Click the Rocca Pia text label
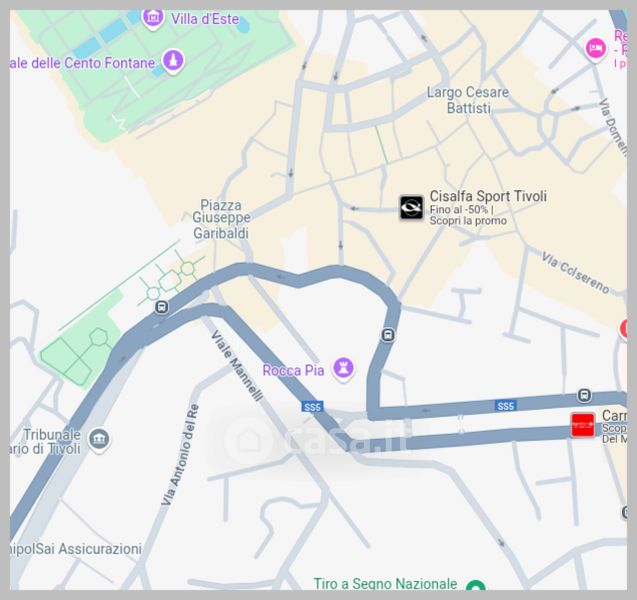The image size is (637, 600). (293, 370)
